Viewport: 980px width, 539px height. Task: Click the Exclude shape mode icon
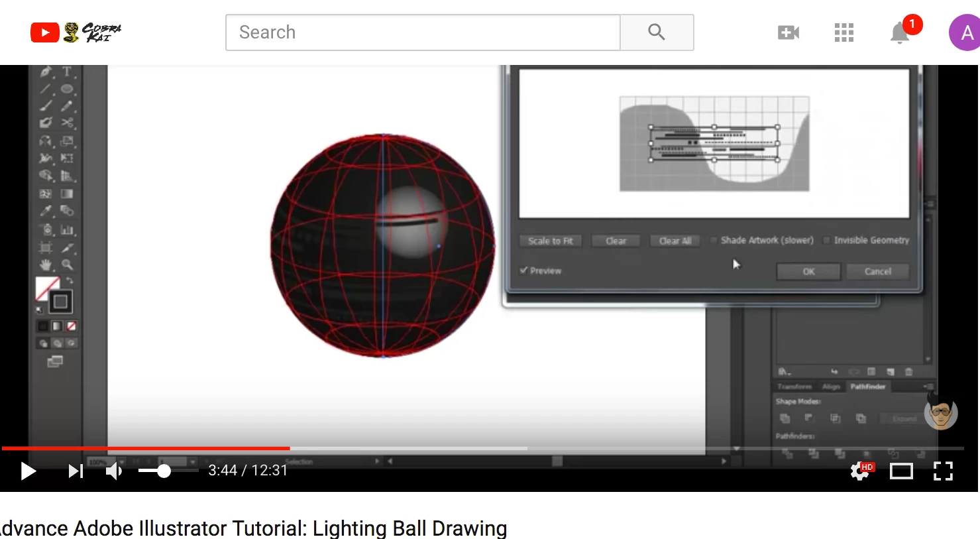point(861,418)
